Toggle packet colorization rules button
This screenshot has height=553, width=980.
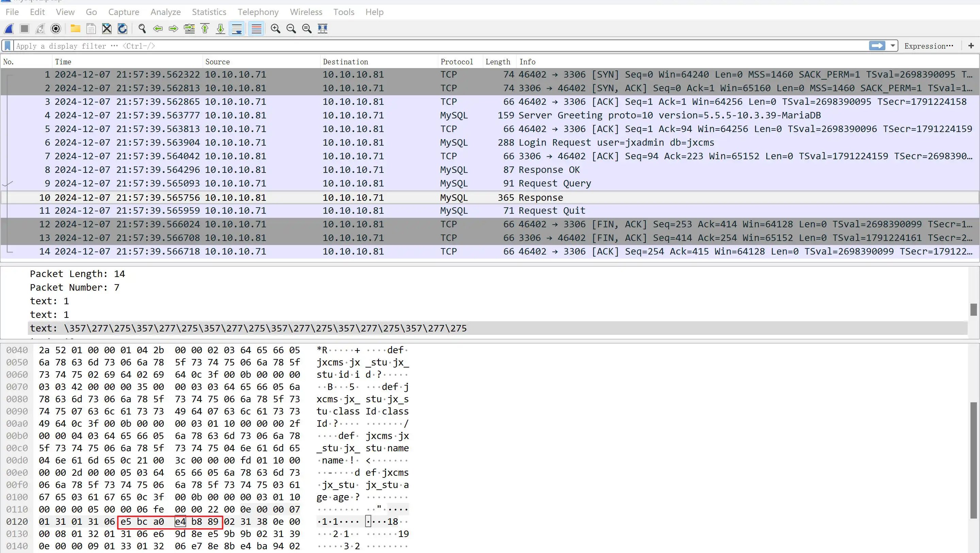257,29
